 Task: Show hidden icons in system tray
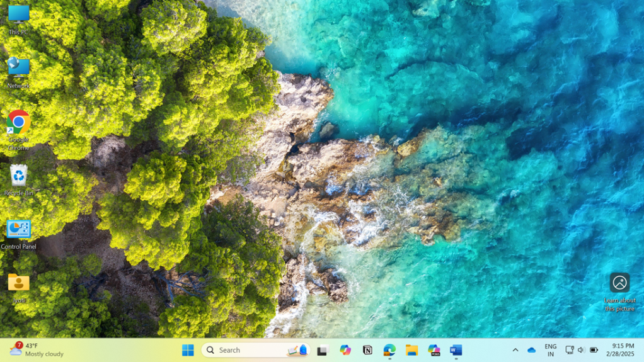(x=515, y=350)
